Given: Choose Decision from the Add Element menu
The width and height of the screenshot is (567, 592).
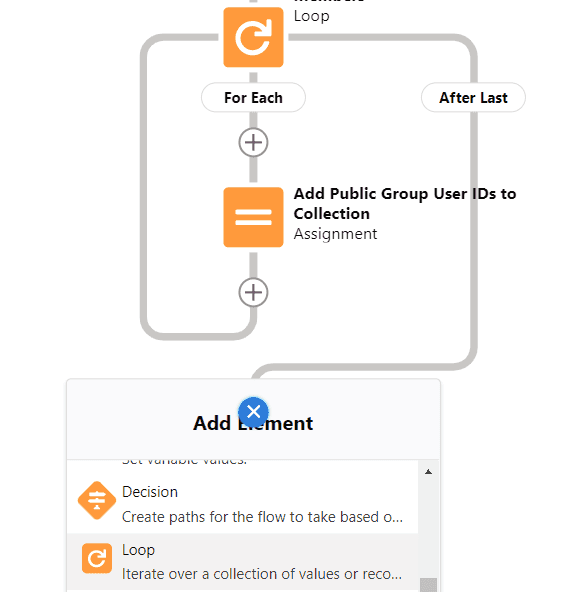Looking at the screenshot, I should [242, 503].
